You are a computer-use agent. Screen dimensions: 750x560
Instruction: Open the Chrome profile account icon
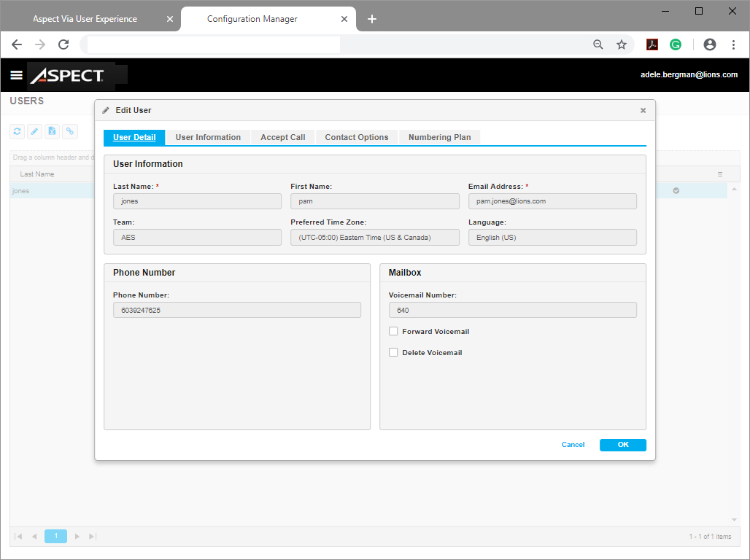pyautogui.click(x=709, y=44)
